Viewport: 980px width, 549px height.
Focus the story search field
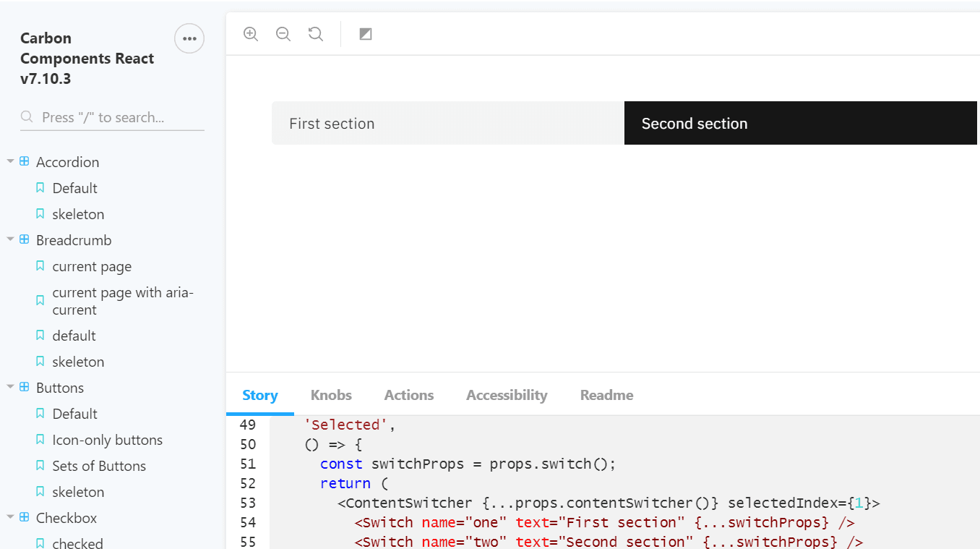pos(112,117)
